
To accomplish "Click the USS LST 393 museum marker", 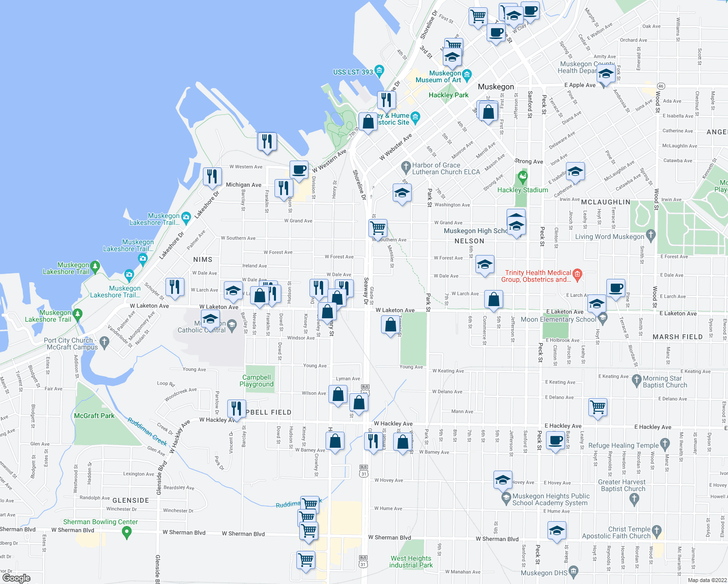I will 380,71.
